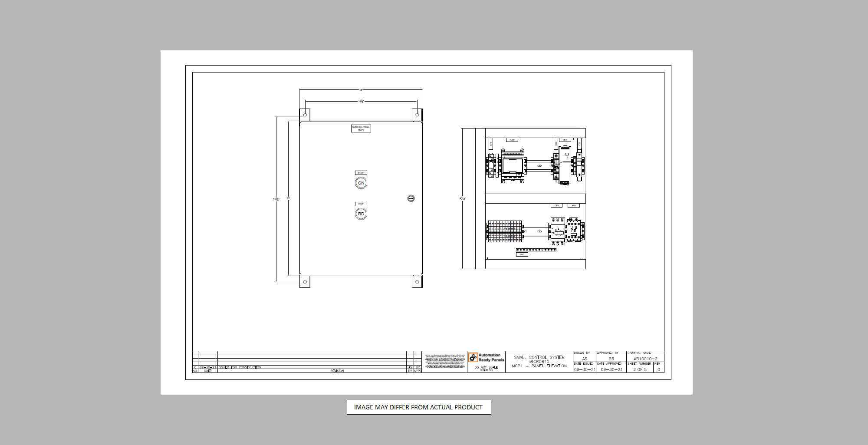Image resolution: width=868 pixels, height=445 pixels.
Task: Click the green GN start pushbutton symbol
Action: click(x=361, y=183)
